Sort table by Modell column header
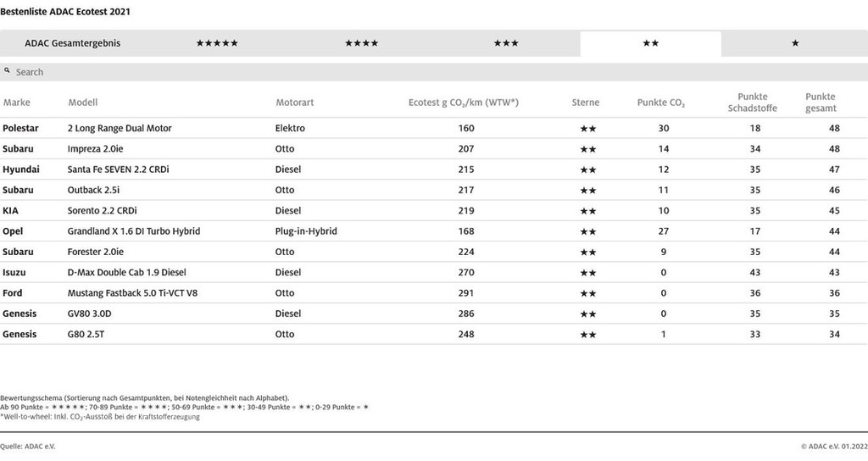This screenshot has width=868, height=461. click(x=83, y=103)
